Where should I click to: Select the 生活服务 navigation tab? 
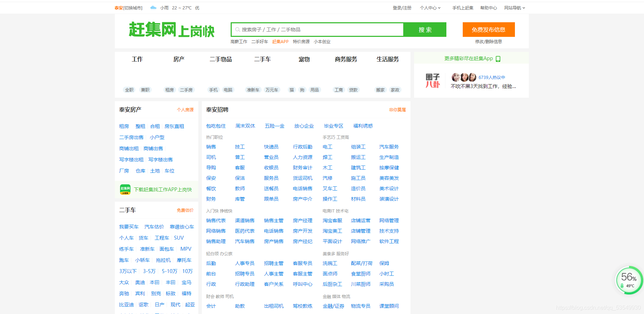[x=388, y=59]
